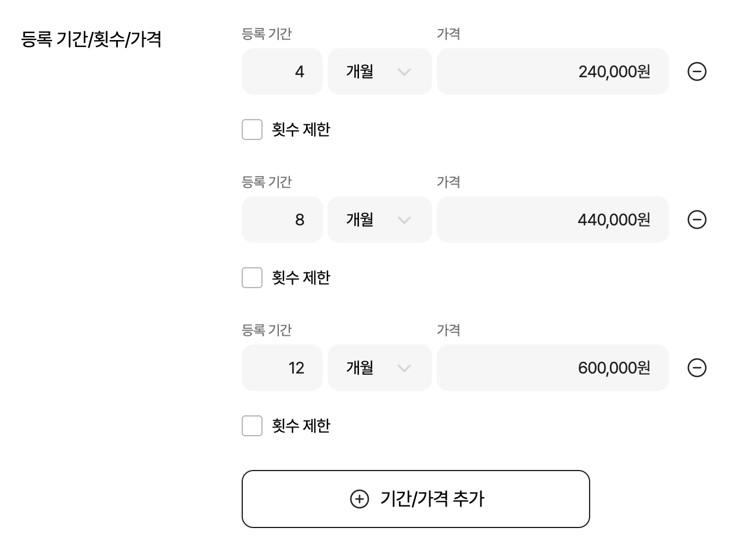Delete the 600,000원 price row

(696, 368)
